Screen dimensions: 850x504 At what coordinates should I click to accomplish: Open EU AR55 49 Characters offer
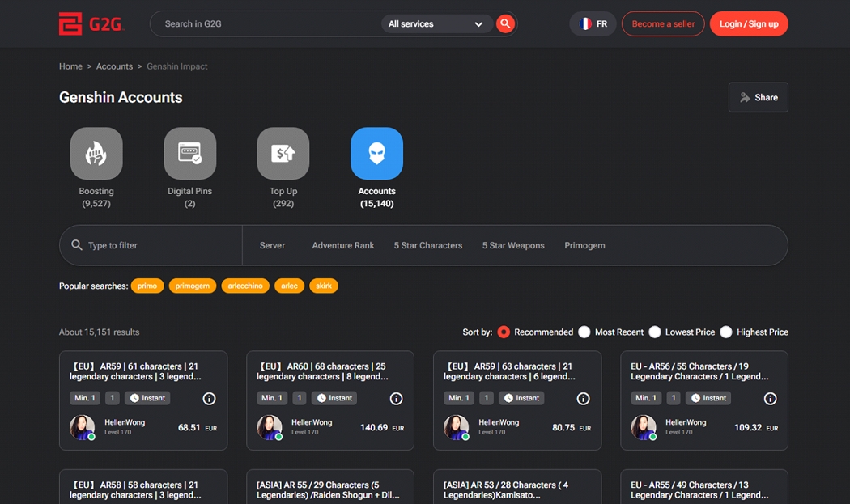coord(699,490)
